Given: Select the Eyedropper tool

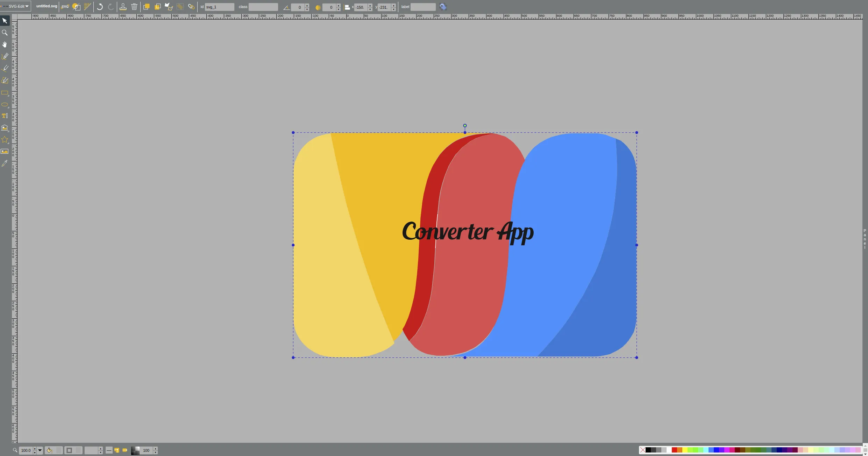Looking at the screenshot, I should point(5,163).
